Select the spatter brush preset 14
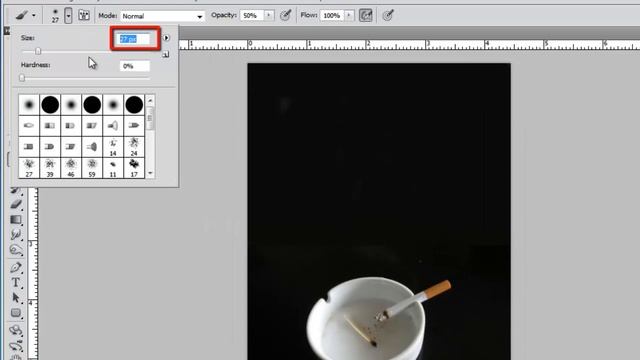This screenshot has width=640, height=360. tap(113, 147)
